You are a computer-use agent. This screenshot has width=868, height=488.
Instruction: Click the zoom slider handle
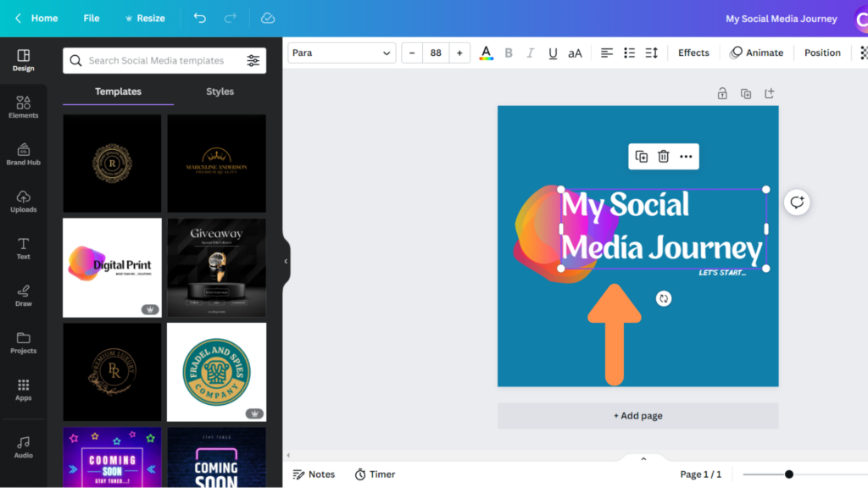pos(789,474)
